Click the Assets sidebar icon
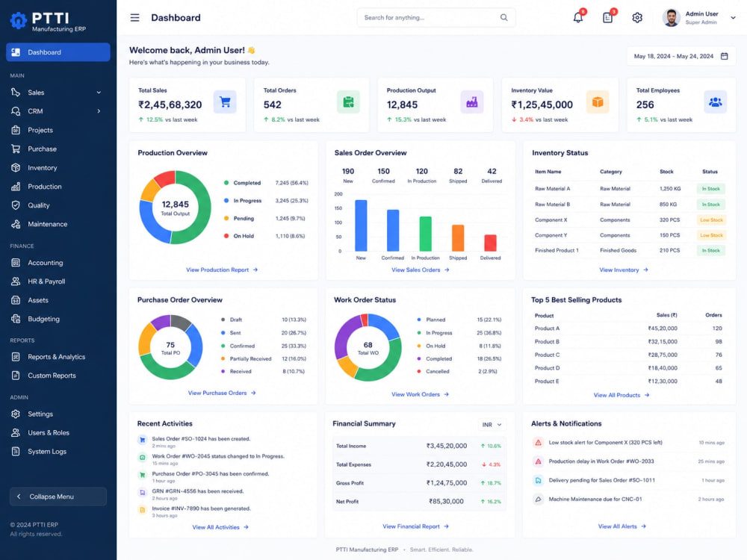747x560 pixels. 16,300
